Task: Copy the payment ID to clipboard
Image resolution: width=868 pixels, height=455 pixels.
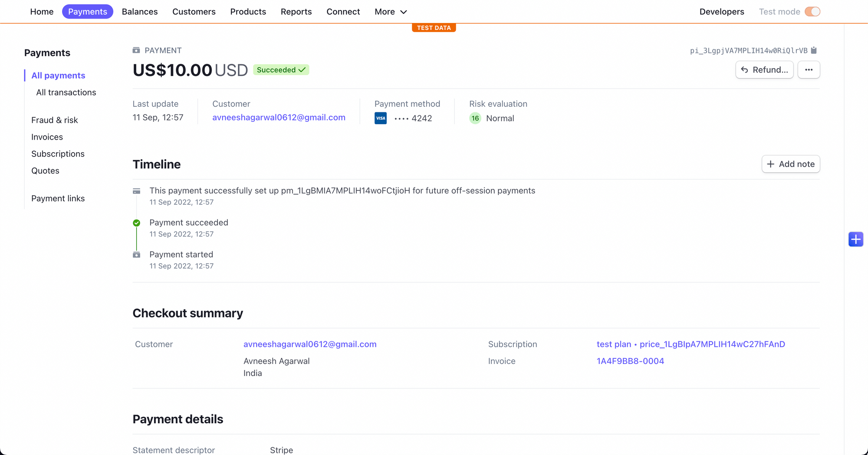Action: (814, 50)
